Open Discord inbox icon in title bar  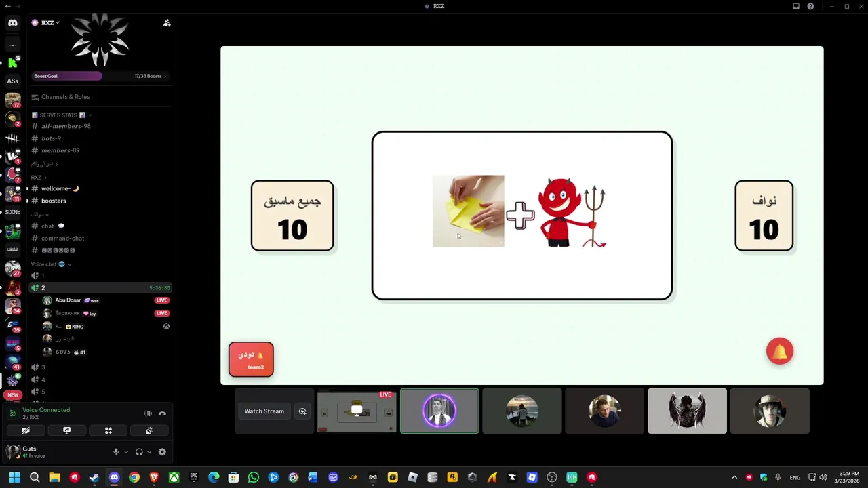796,6
